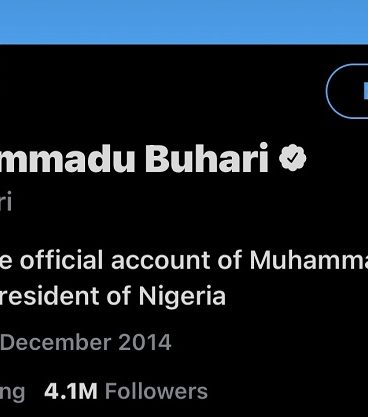Click the bio line ending of Nigeria
Viewport: 368px width, 417px height.
click(113, 296)
